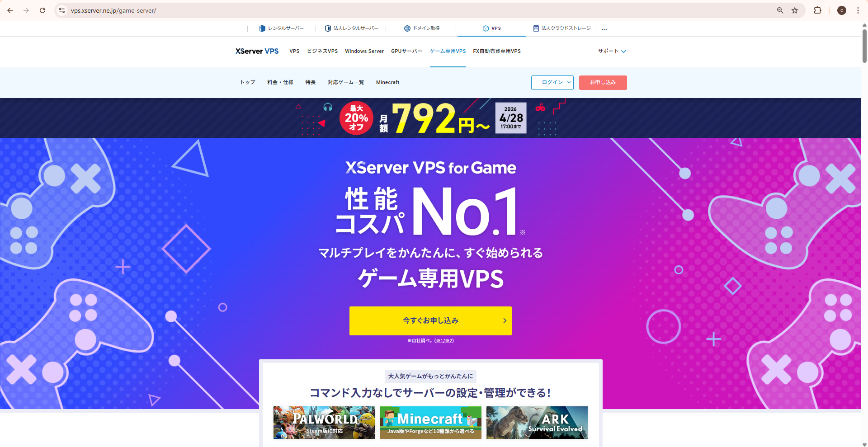Image resolution: width=868 pixels, height=447 pixels.
Task: Open the user profile avatar icon
Action: pyautogui.click(x=842, y=10)
